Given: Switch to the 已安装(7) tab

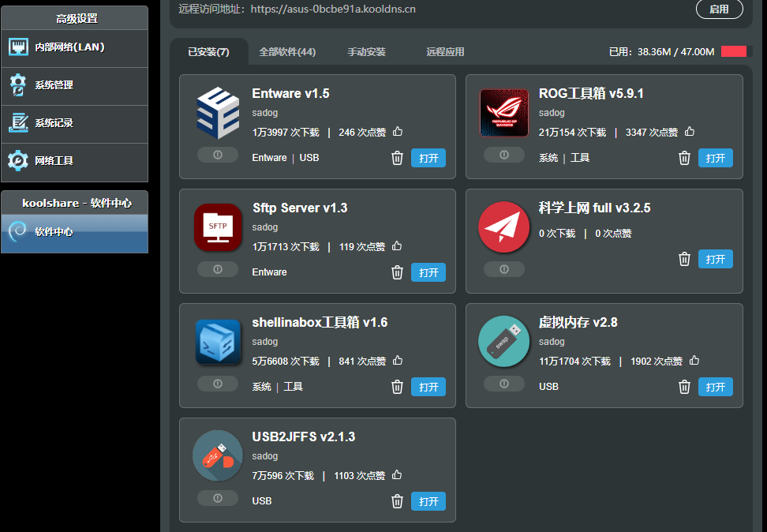Looking at the screenshot, I should [x=209, y=52].
